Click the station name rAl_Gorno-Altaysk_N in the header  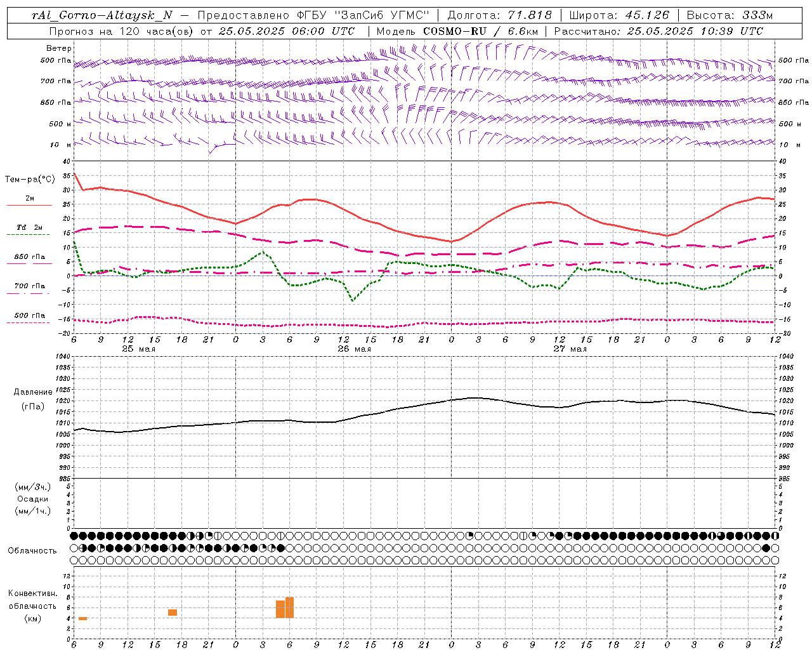pyautogui.click(x=101, y=15)
